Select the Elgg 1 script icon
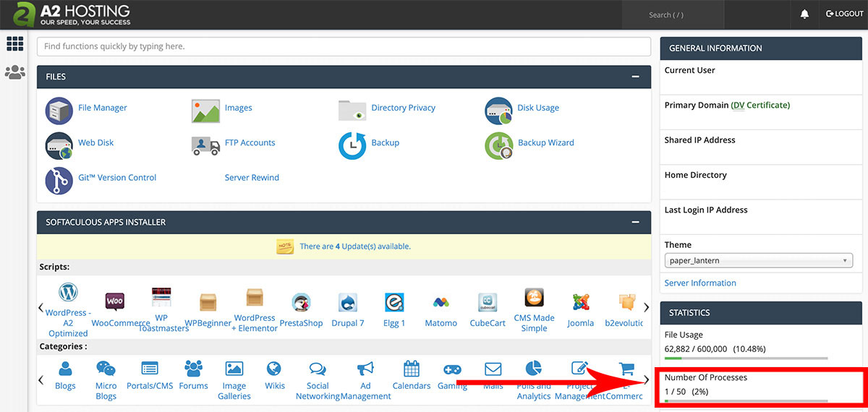 (394, 302)
